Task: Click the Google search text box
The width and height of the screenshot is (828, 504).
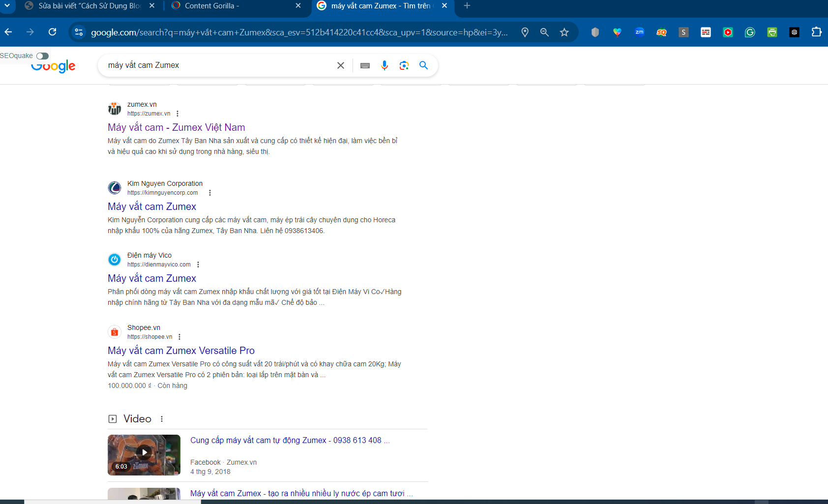Action: coord(219,65)
